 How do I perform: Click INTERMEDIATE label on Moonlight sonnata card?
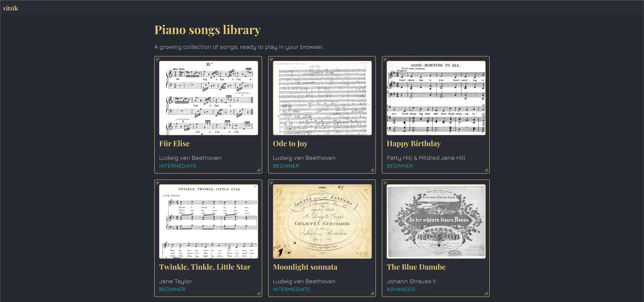coord(291,289)
